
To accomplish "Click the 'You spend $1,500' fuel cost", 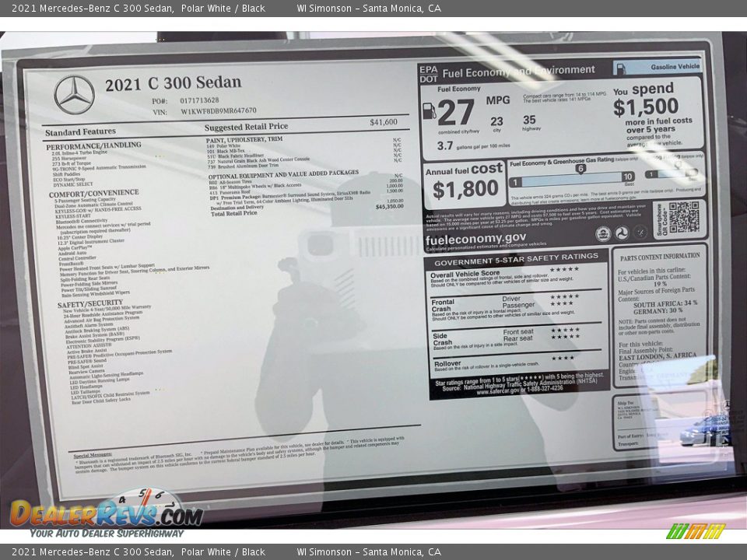I will 645,100.
